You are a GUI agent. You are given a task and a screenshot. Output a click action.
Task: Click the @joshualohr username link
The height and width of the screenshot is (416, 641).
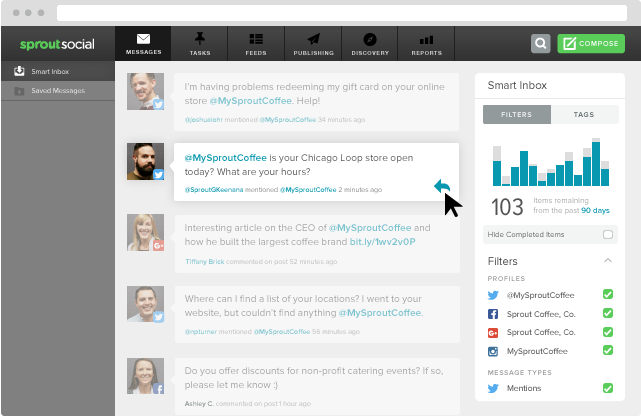[x=204, y=120]
